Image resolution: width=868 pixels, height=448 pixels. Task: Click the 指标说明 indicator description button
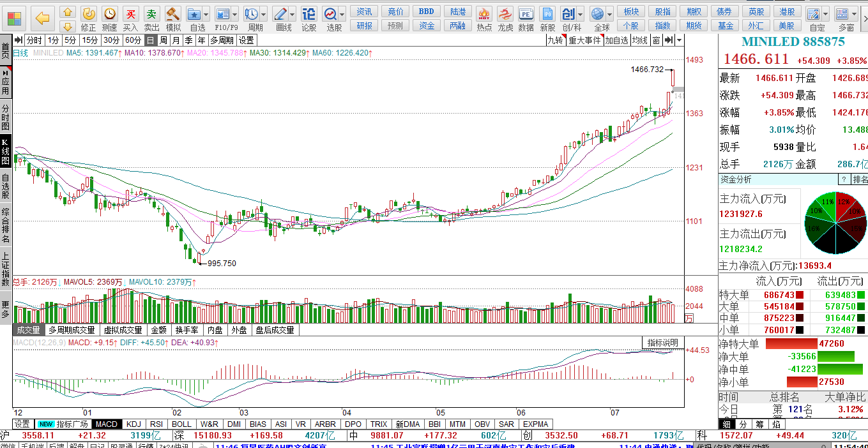tap(662, 343)
